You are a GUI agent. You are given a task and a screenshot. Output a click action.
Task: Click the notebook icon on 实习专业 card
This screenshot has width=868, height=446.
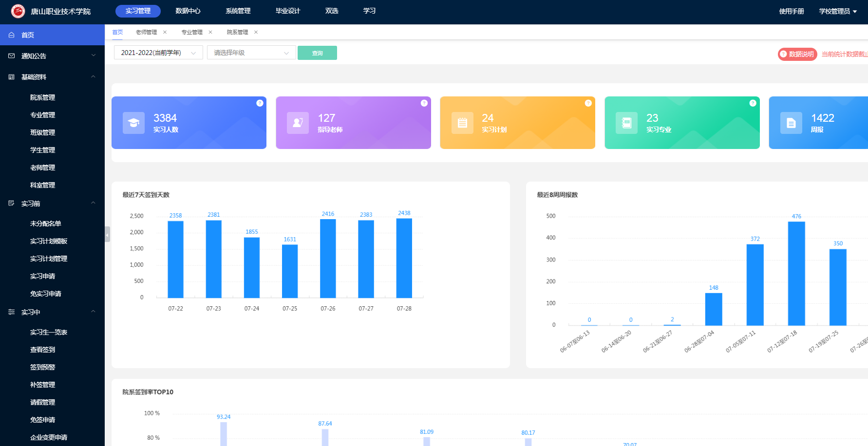(626, 123)
